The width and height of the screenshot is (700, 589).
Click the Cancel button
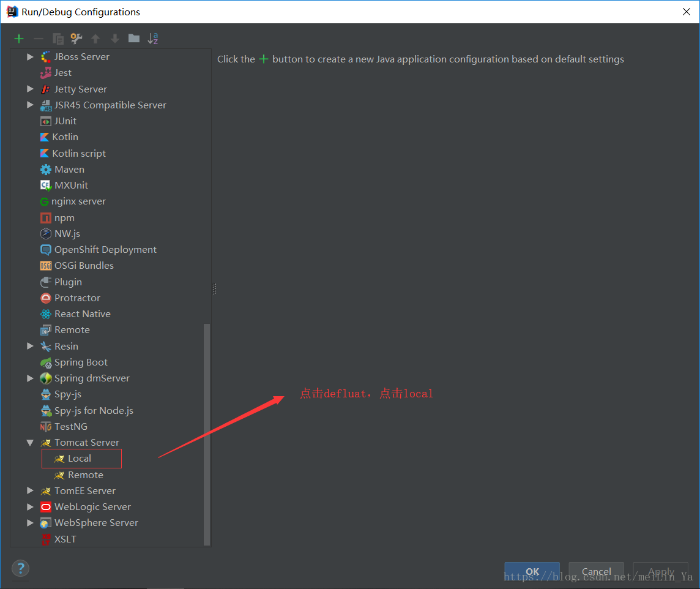[597, 572]
